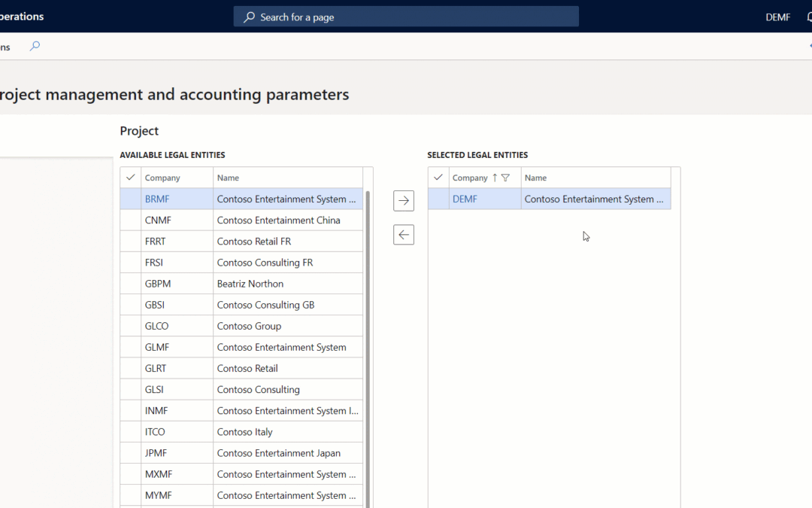Focus the Search for a page field
812x508 pixels.
click(406, 17)
